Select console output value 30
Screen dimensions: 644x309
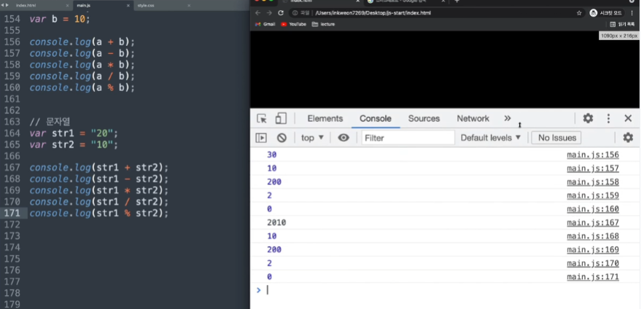point(271,154)
